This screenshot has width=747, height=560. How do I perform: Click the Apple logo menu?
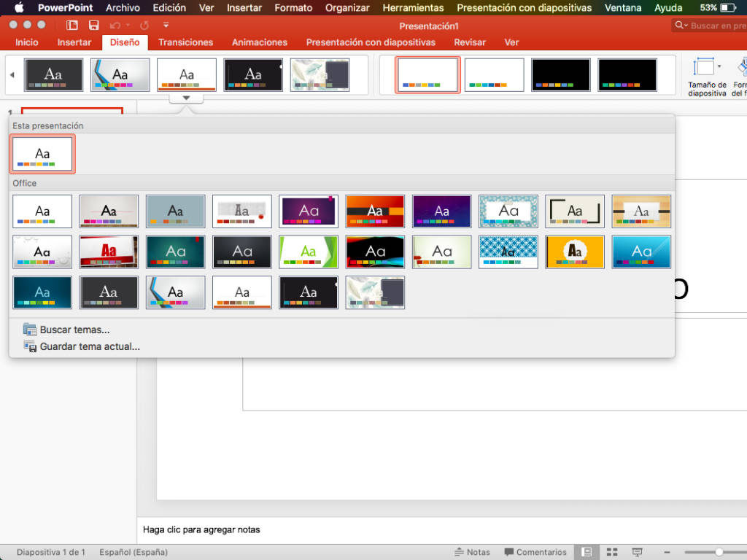click(x=19, y=8)
